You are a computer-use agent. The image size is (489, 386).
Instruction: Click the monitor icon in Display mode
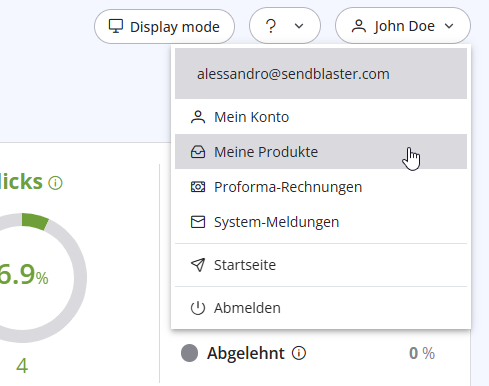(116, 26)
